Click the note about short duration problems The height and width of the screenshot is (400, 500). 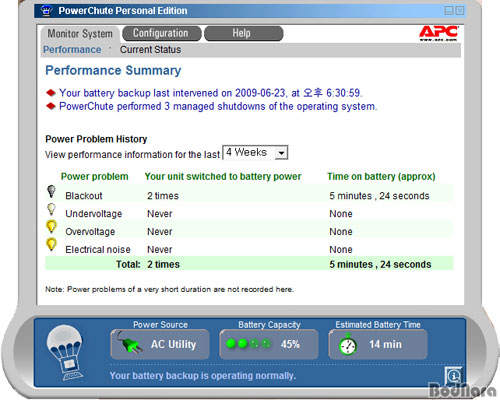click(169, 289)
